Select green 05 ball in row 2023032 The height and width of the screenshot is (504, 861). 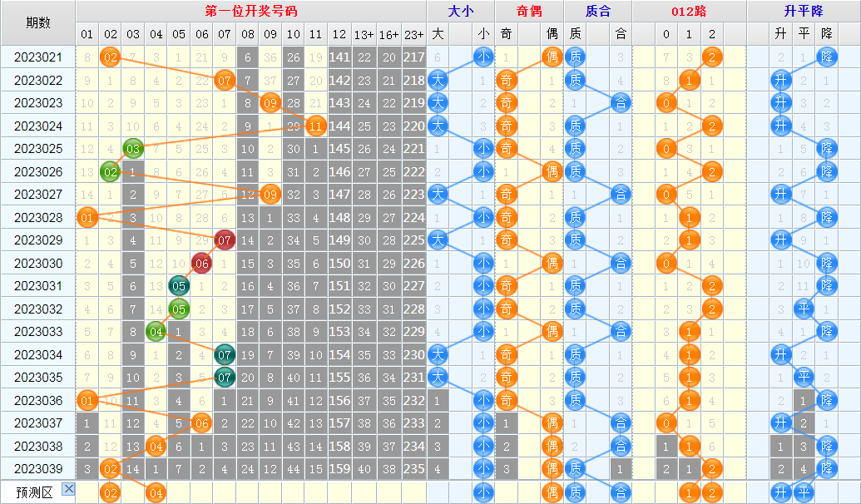pyautogui.click(x=179, y=309)
